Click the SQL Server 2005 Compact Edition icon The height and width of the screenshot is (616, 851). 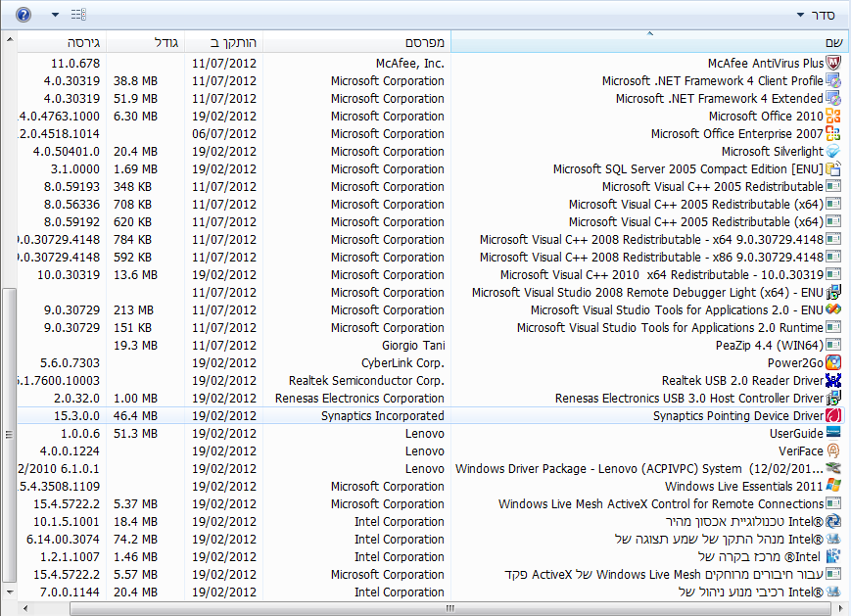[x=833, y=168]
